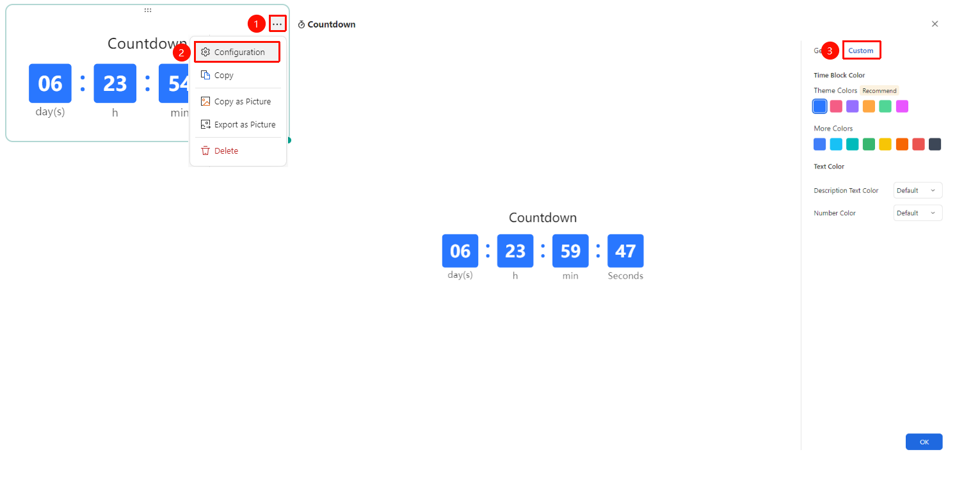
Task: Choose the sky blue swatch under More Colors
Action: tap(836, 144)
